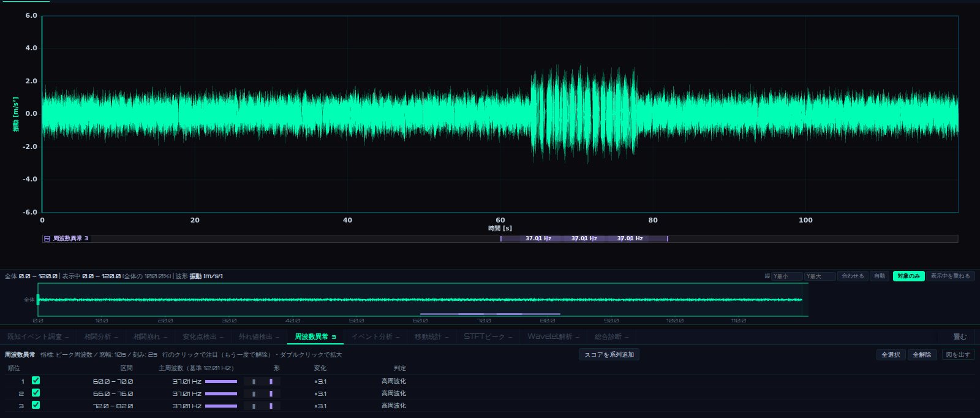The image size is (980, 418).
Task: Click the 72.0 – 82.0 interval cell
Action: (x=113, y=406)
